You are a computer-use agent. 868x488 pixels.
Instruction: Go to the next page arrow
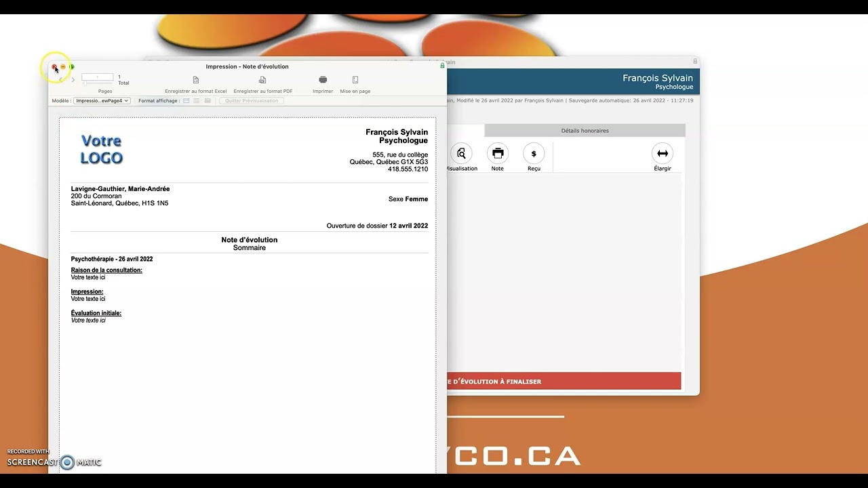coord(73,79)
